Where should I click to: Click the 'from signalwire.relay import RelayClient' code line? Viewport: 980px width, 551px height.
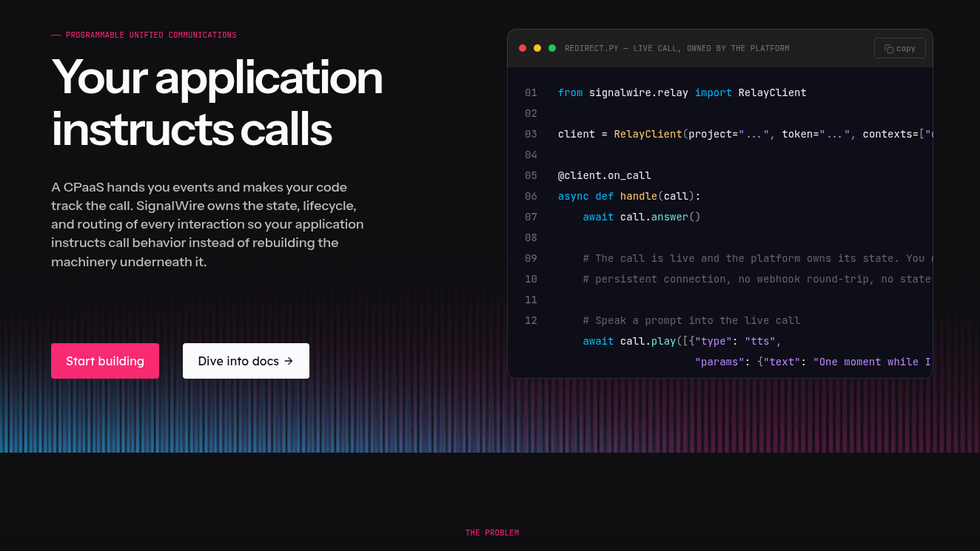coord(682,92)
